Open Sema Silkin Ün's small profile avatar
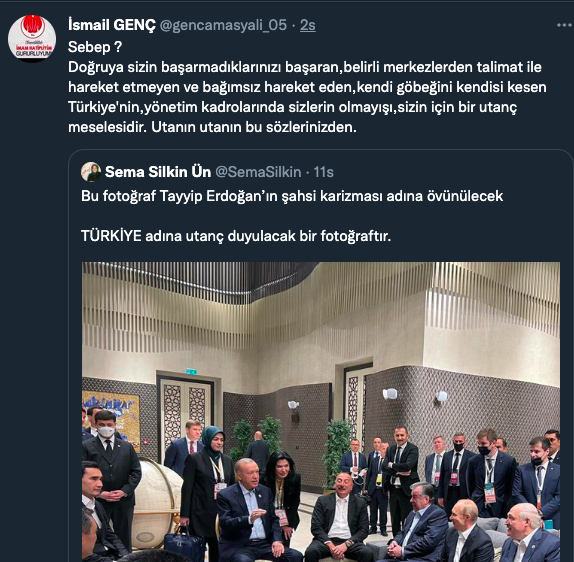 (91, 172)
